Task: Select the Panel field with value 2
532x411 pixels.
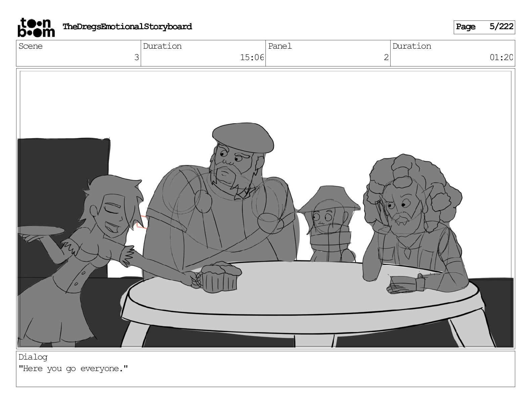Action: [328, 53]
